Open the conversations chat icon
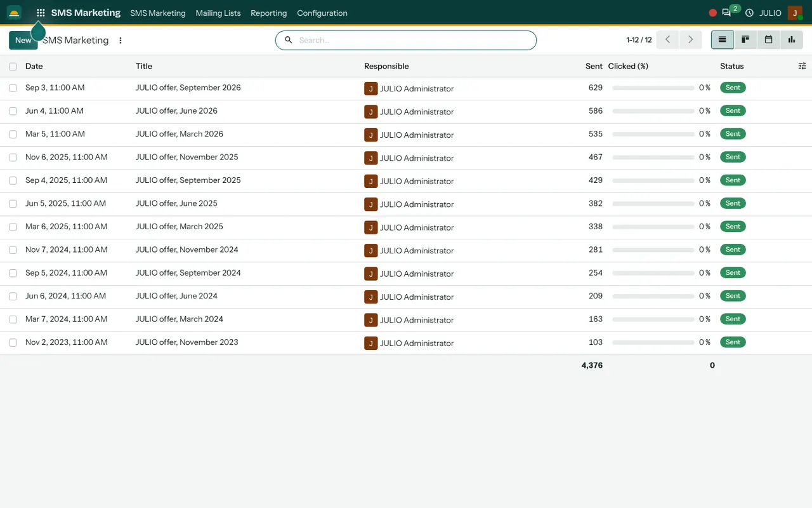The width and height of the screenshot is (812, 508). [x=726, y=13]
